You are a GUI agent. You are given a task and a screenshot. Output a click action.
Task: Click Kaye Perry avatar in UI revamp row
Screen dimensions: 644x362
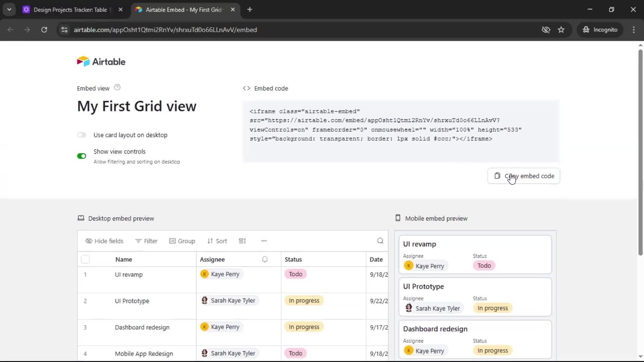[x=204, y=274]
